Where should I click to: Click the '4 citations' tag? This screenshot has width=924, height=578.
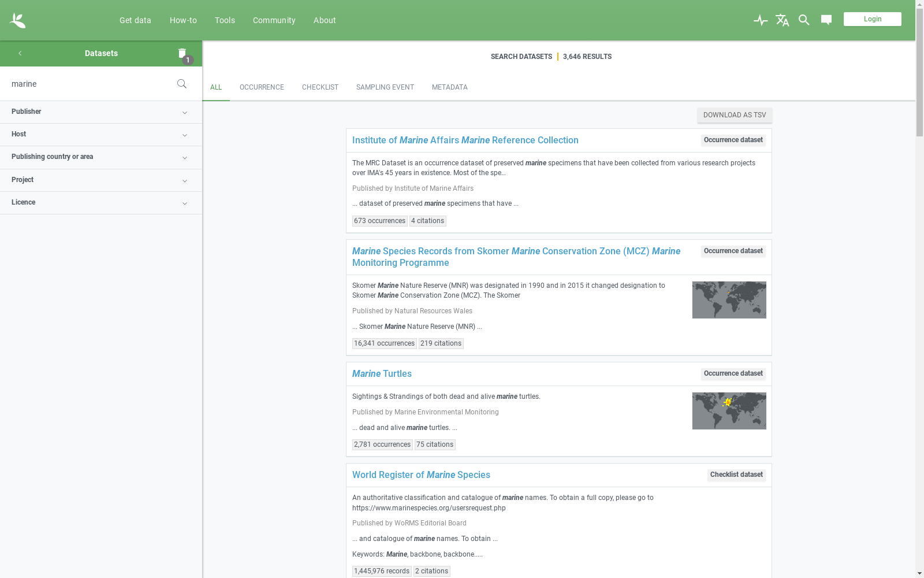pyautogui.click(x=427, y=221)
